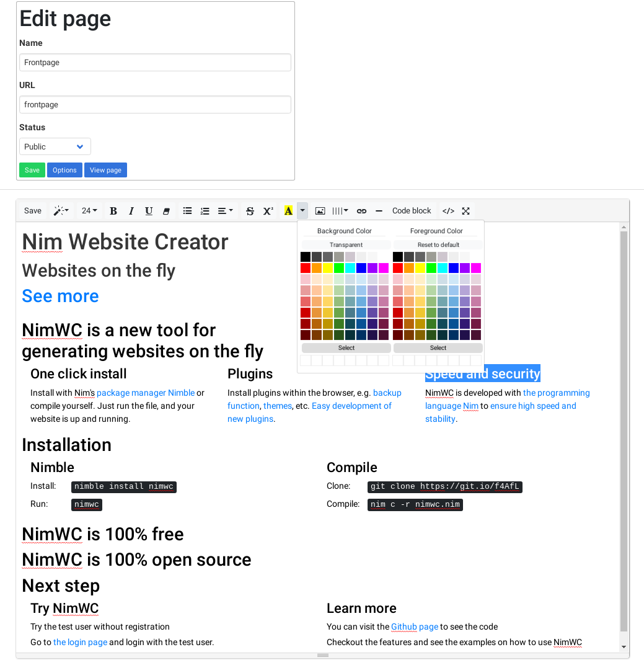The image size is (644, 660).
Task: Open the font size 24 dropdown
Action: tap(89, 211)
